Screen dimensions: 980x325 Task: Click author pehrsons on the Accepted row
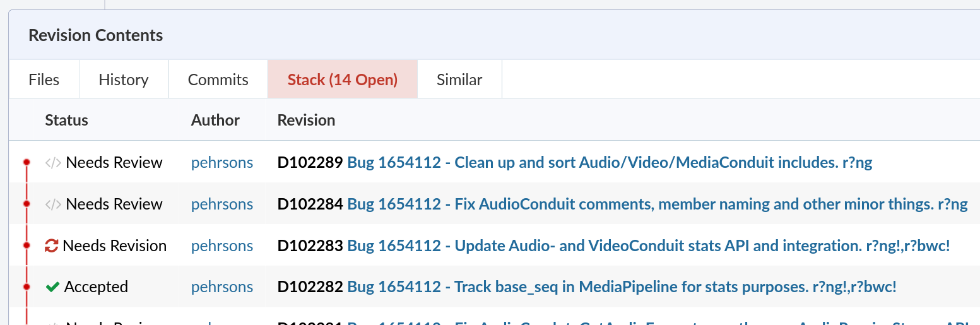pos(222,287)
